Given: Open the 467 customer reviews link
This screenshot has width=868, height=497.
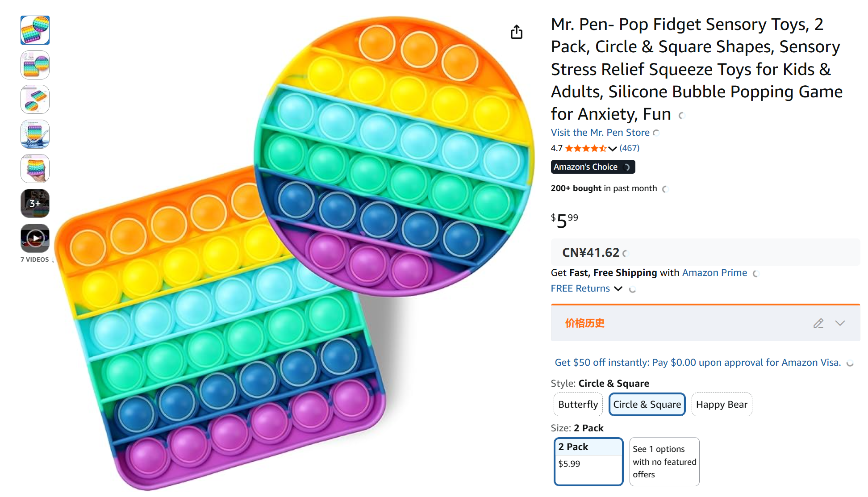Looking at the screenshot, I should [x=629, y=148].
